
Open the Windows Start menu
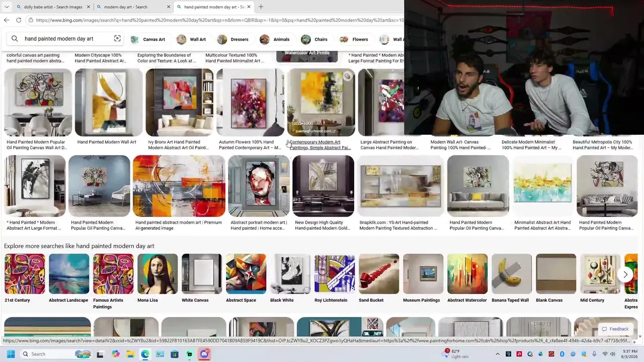click(x=11, y=354)
